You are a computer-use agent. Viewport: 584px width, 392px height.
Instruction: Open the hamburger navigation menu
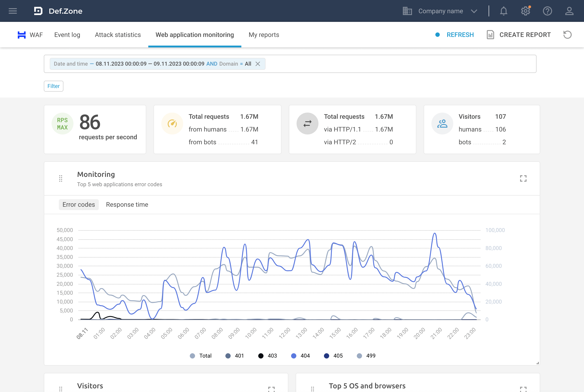[x=12, y=11]
